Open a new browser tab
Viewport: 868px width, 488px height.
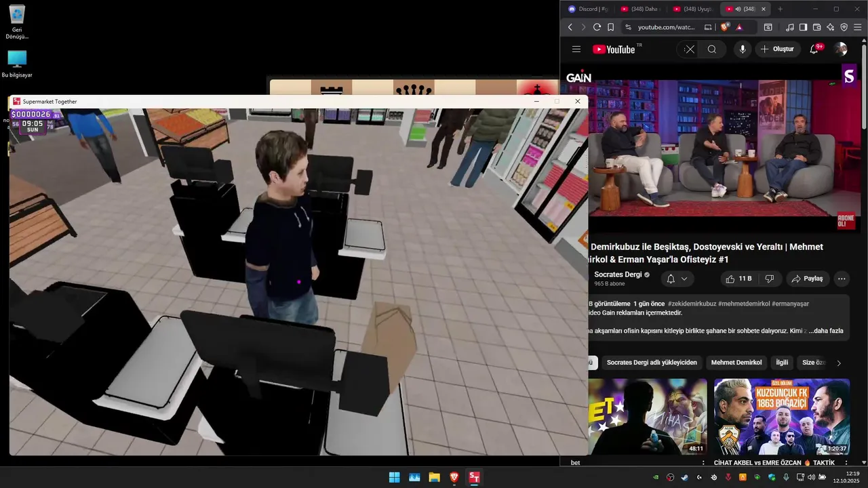[x=780, y=9]
